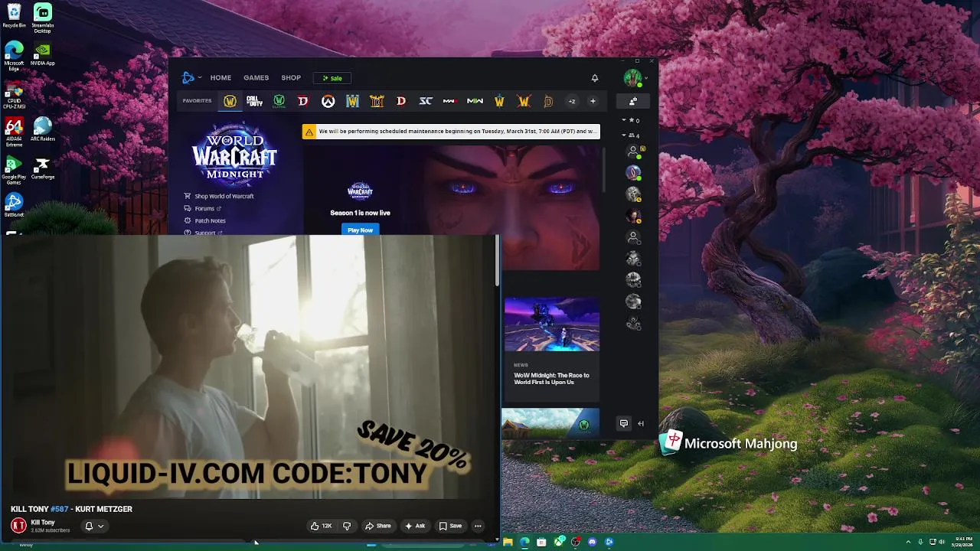The width and height of the screenshot is (980, 551).
Task: Read the scheduled maintenance warning banner
Action: pos(451,132)
